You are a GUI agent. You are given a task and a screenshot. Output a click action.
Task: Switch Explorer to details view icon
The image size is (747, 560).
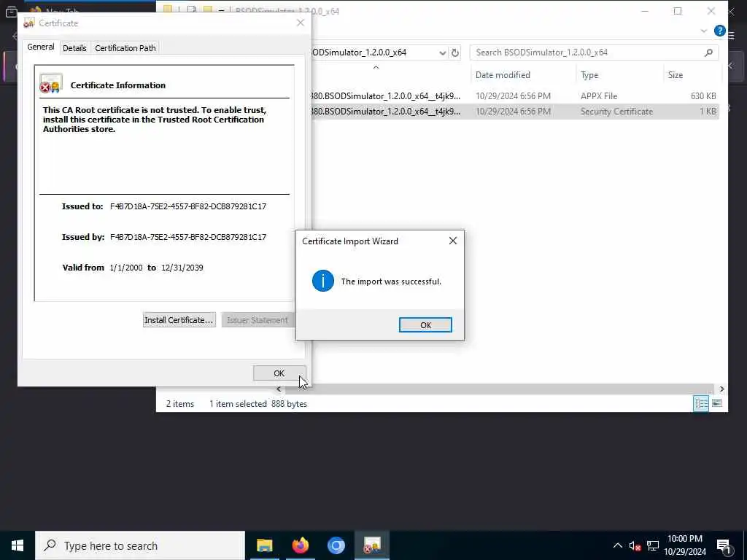pos(701,404)
